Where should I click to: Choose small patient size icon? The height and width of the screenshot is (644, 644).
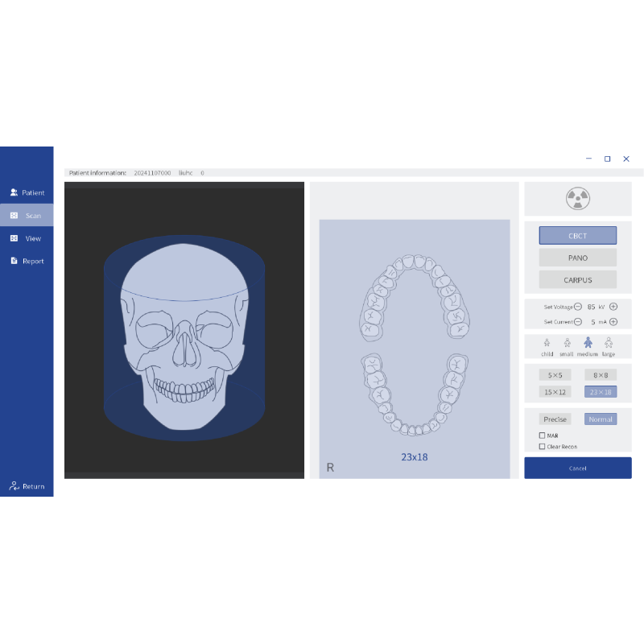[568, 343]
